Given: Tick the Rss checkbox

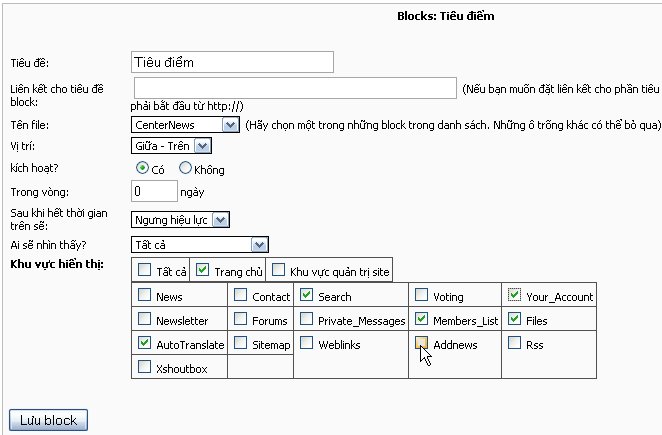Looking at the screenshot, I should (514, 343).
